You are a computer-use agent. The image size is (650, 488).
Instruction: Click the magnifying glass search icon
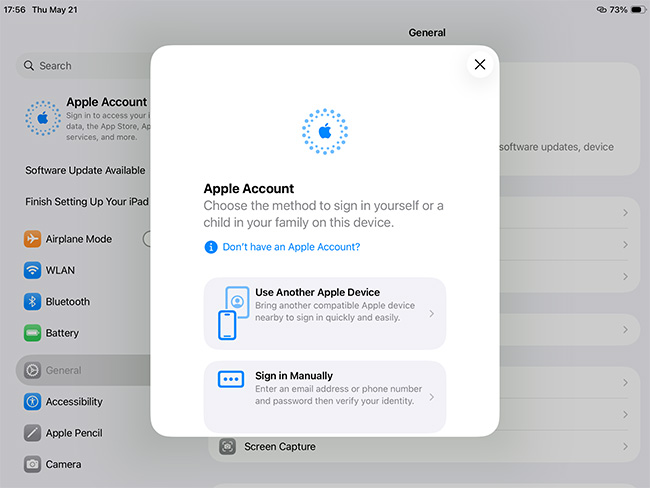coord(29,66)
